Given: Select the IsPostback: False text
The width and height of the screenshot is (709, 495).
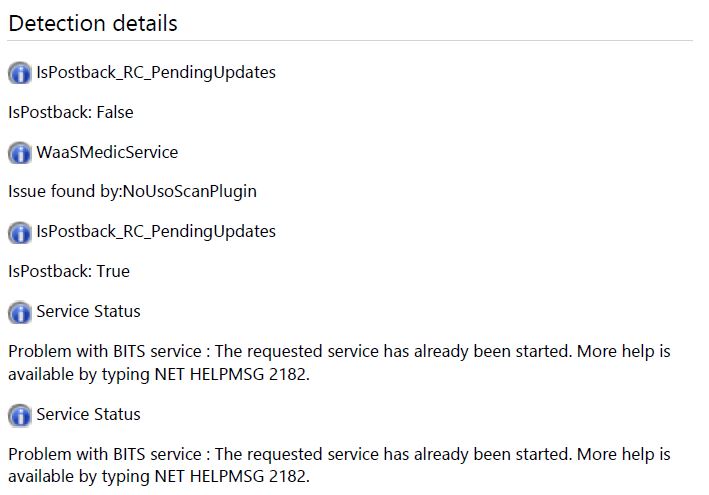Looking at the screenshot, I should (71, 112).
